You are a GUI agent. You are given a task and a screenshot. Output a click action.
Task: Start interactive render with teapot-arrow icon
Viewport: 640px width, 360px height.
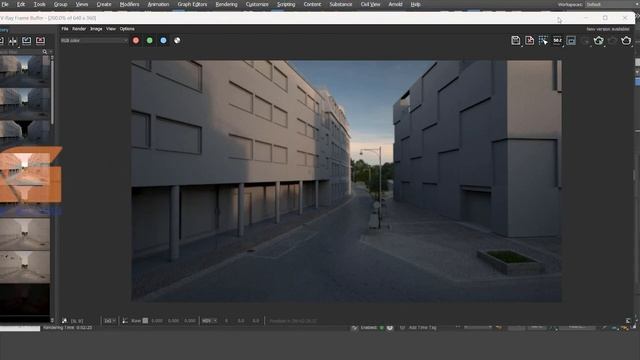click(599, 40)
